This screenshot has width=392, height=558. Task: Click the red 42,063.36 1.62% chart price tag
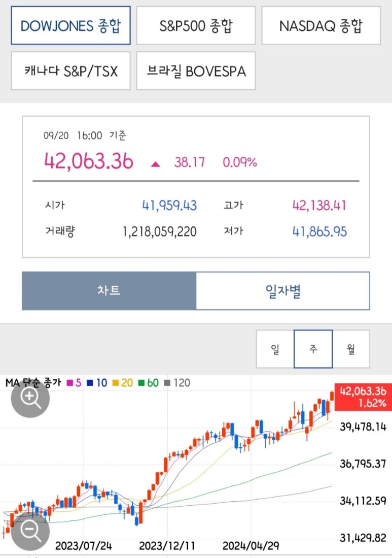coord(363,397)
